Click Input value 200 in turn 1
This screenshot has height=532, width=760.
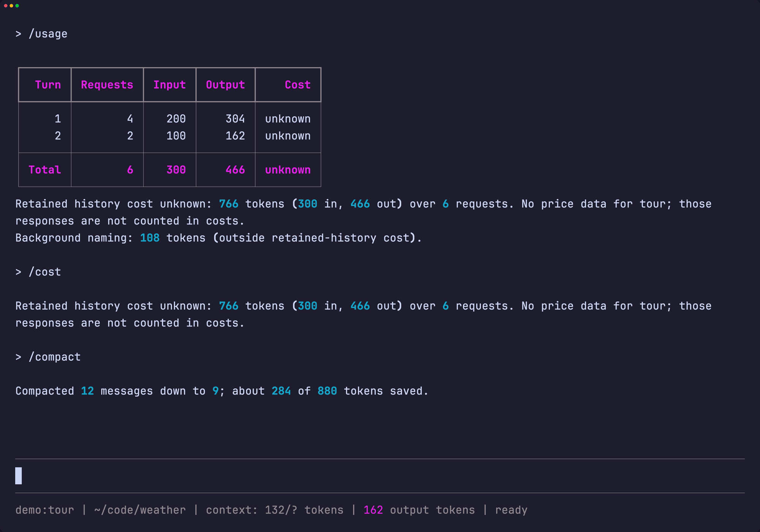(x=176, y=119)
